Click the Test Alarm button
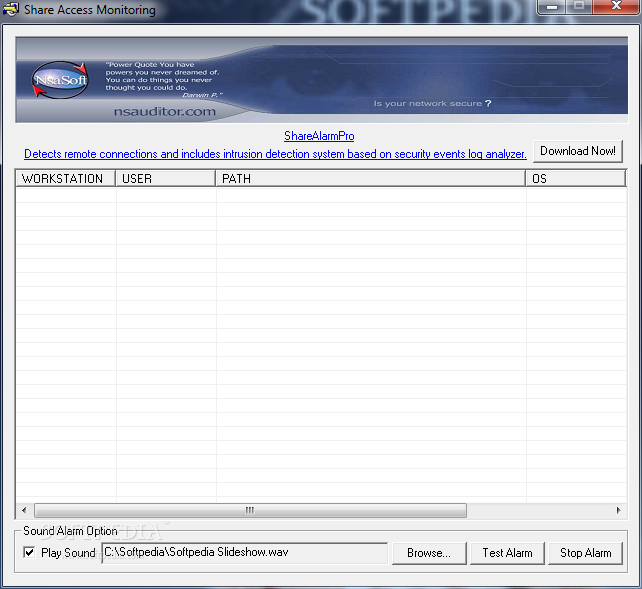 (x=507, y=553)
